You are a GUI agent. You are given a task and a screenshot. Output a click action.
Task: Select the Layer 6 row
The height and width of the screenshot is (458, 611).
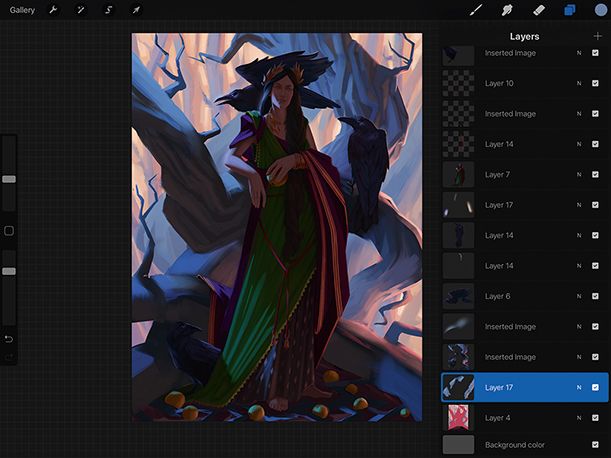(x=510, y=296)
